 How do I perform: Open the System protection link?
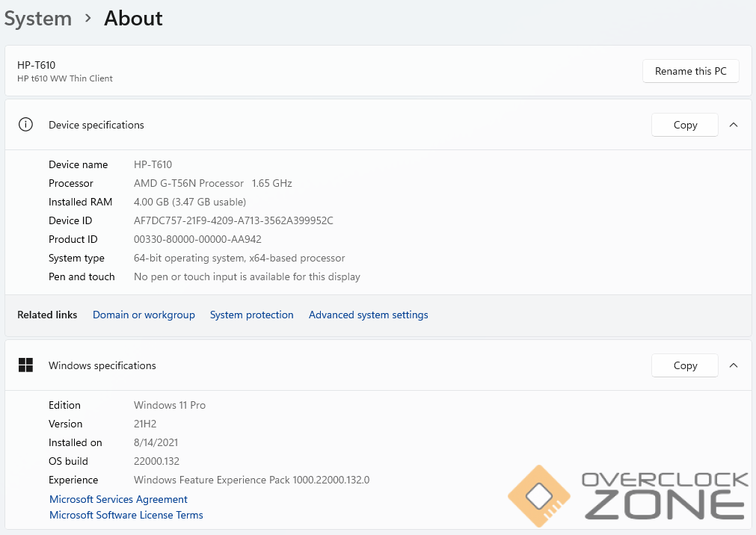(x=251, y=315)
